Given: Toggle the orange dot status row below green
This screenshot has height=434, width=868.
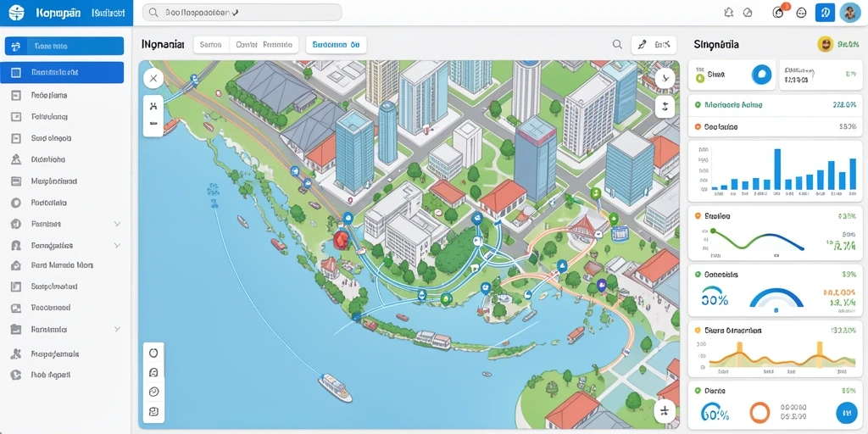Looking at the screenshot, I should tap(773, 127).
